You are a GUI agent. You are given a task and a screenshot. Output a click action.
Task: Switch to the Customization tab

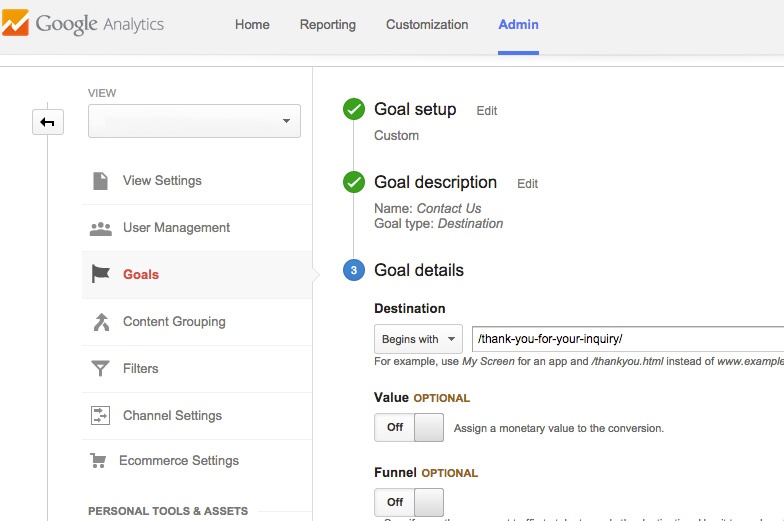tap(427, 25)
